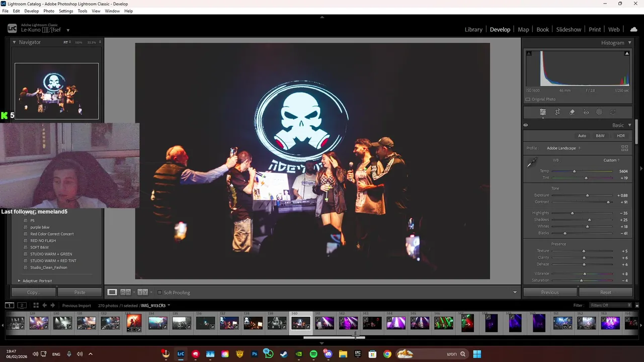
Task: Adjust the Temp slider handle
Action: (x=574, y=171)
